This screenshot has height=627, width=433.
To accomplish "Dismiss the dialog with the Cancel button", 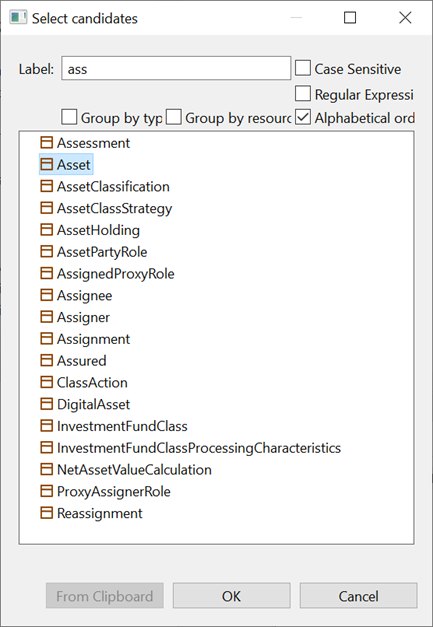I will 358,596.
